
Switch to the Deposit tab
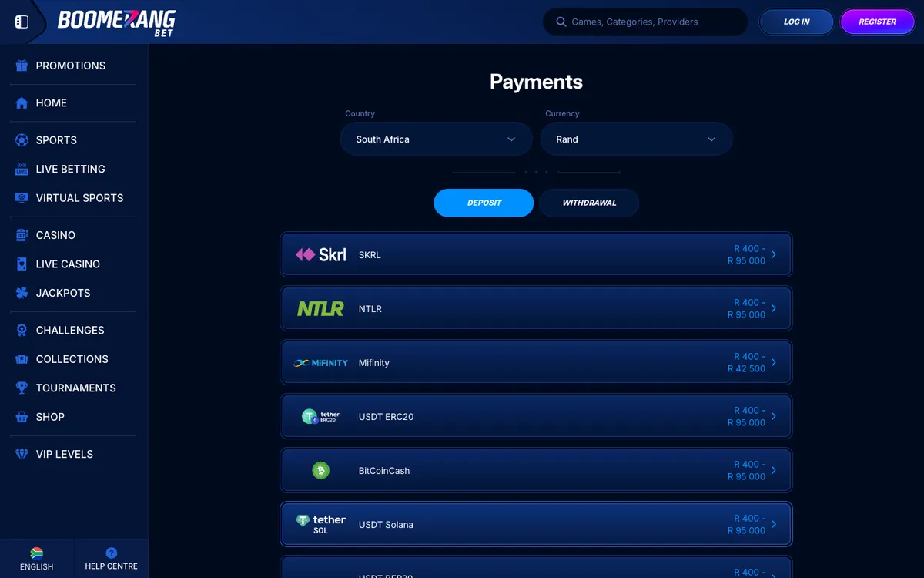click(x=484, y=203)
